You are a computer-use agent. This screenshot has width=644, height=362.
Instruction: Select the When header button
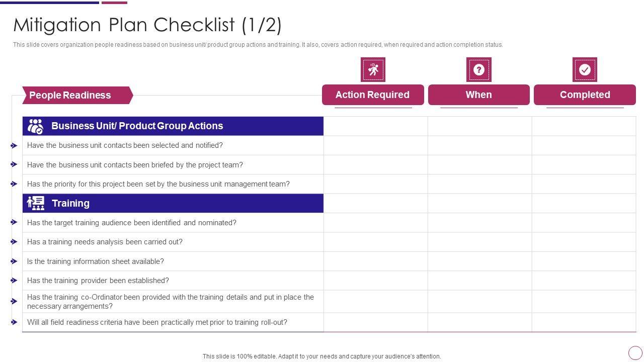click(478, 95)
